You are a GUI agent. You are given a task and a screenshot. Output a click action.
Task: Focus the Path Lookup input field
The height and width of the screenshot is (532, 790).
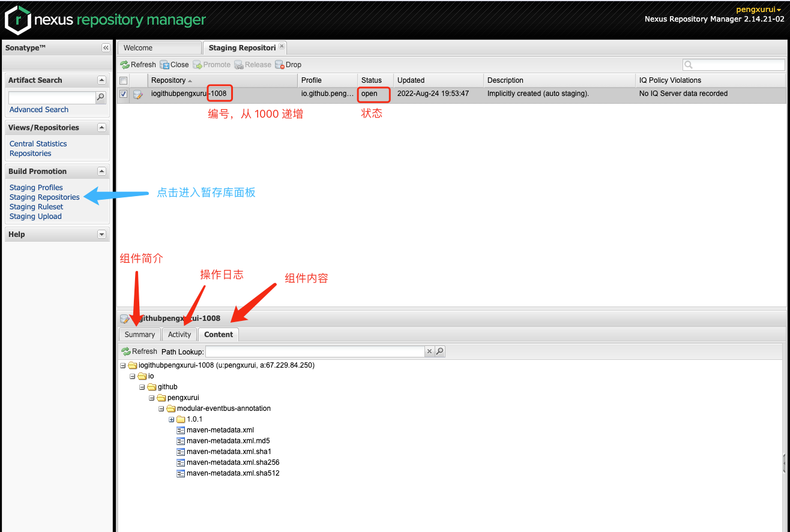(315, 351)
